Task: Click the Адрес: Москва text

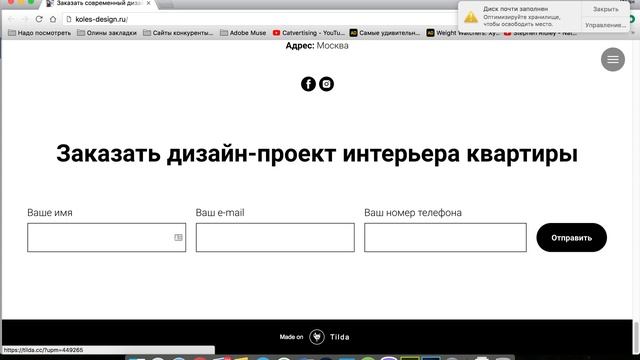Action: coord(317,46)
